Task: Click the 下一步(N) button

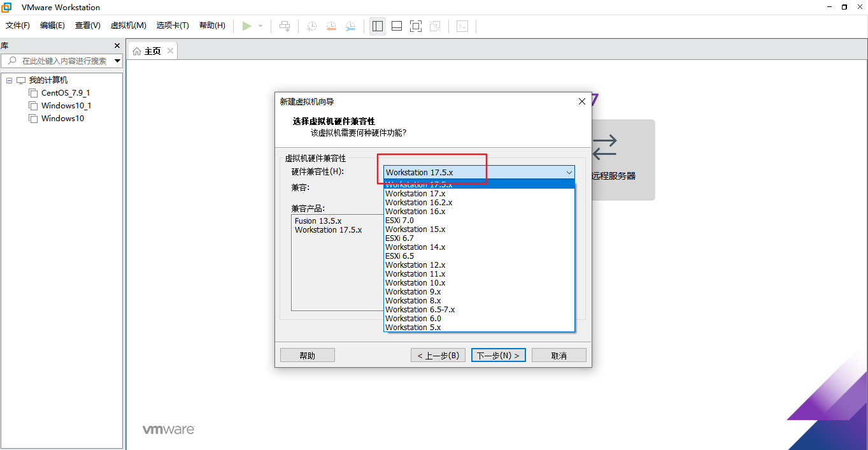Action: (498, 355)
